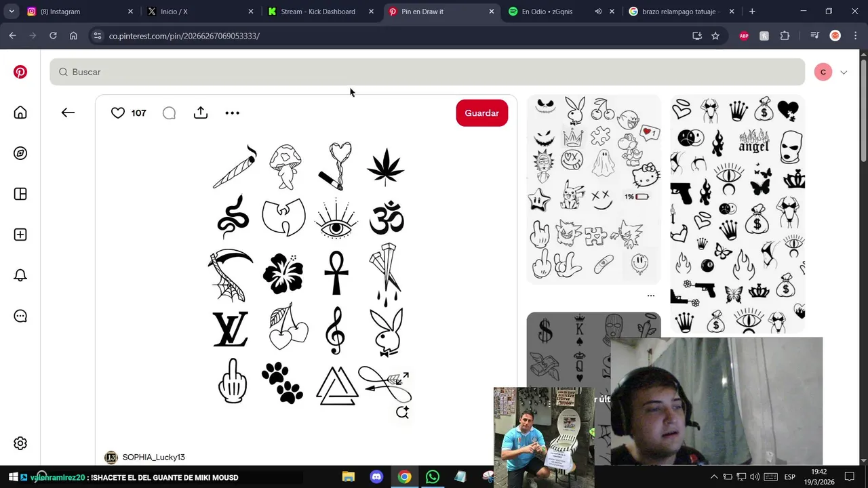The width and height of the screenshot is (868, 488).
Task: Open the extensions puzzle-piece menu
Action: (x=785, y=36)
